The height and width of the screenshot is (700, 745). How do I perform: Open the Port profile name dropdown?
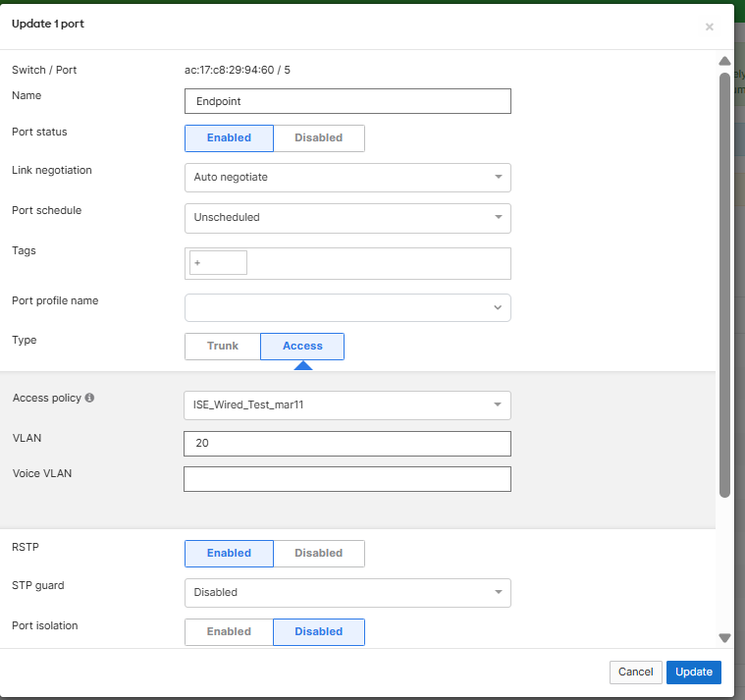tap(347, 308)
